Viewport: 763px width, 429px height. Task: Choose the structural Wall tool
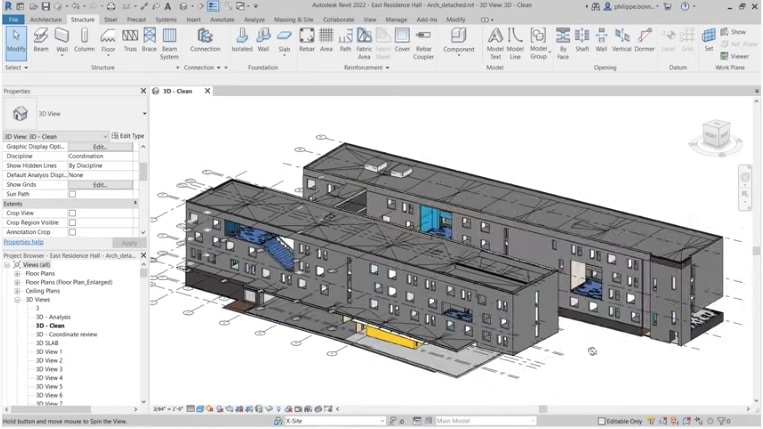[x=62, y=41]
